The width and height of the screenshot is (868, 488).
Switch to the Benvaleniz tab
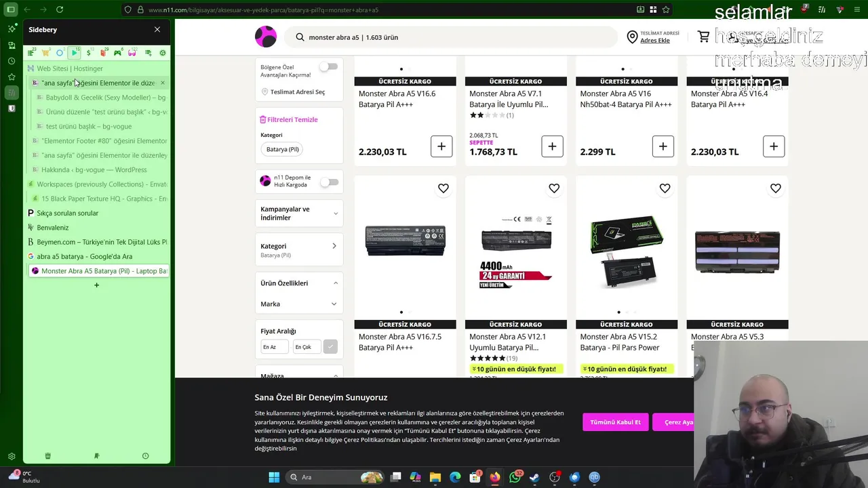[x=96, y=228]
